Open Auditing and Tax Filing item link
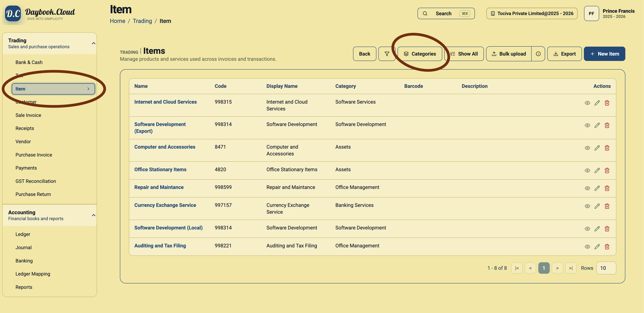The width and height of the screenshot is (644, 313). [x=160, y=246]
